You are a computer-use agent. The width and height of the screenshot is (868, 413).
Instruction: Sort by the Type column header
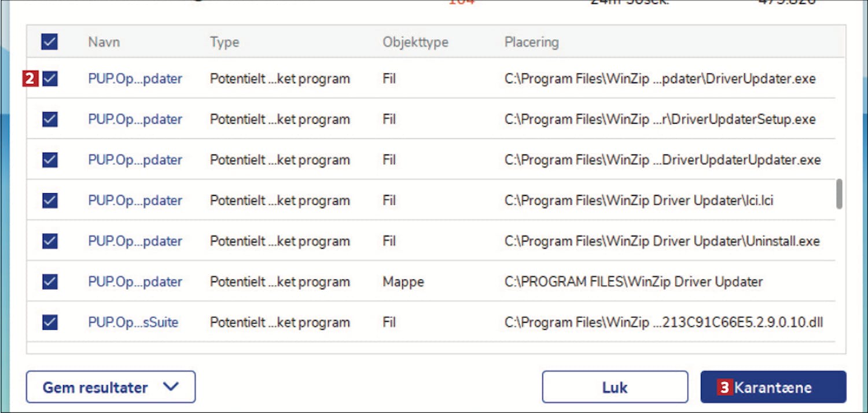tap(225, 42)
